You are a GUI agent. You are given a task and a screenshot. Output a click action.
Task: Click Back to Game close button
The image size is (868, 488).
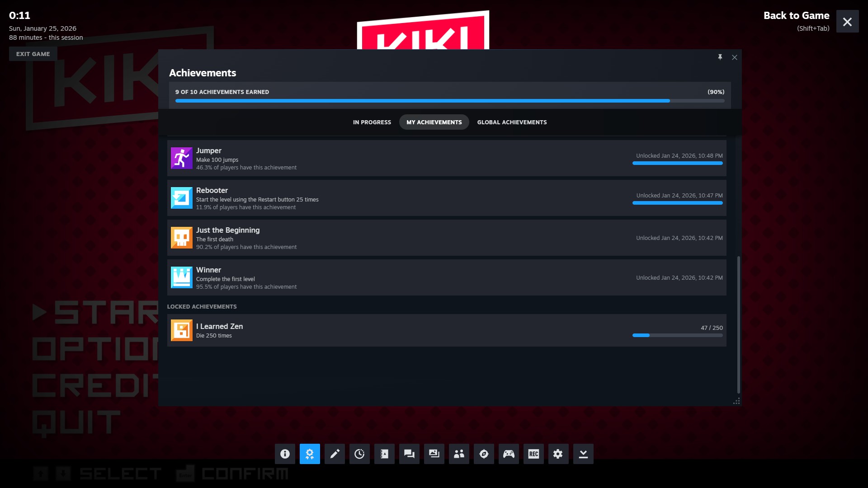point(847,22)
